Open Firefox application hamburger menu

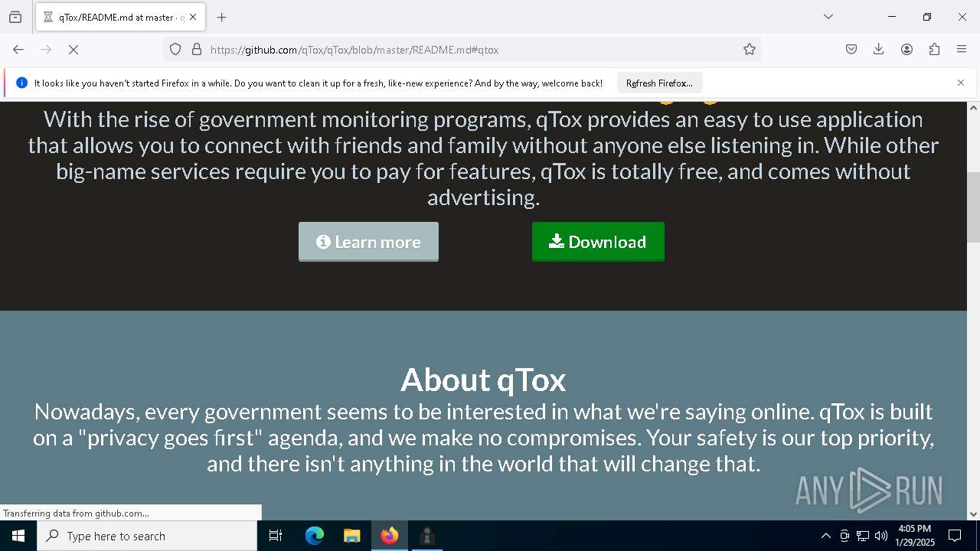pos(962,50)
